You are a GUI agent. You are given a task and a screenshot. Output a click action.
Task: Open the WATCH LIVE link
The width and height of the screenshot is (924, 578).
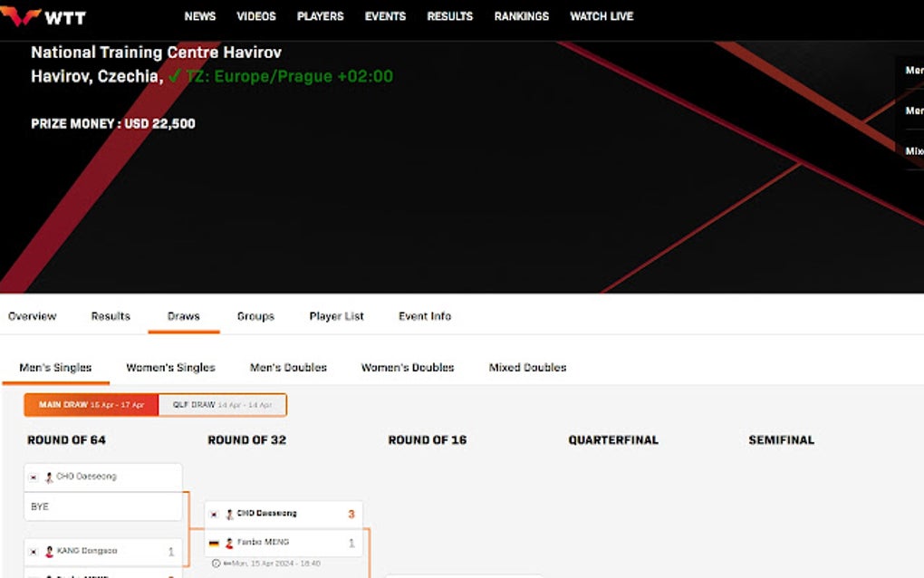602,16
